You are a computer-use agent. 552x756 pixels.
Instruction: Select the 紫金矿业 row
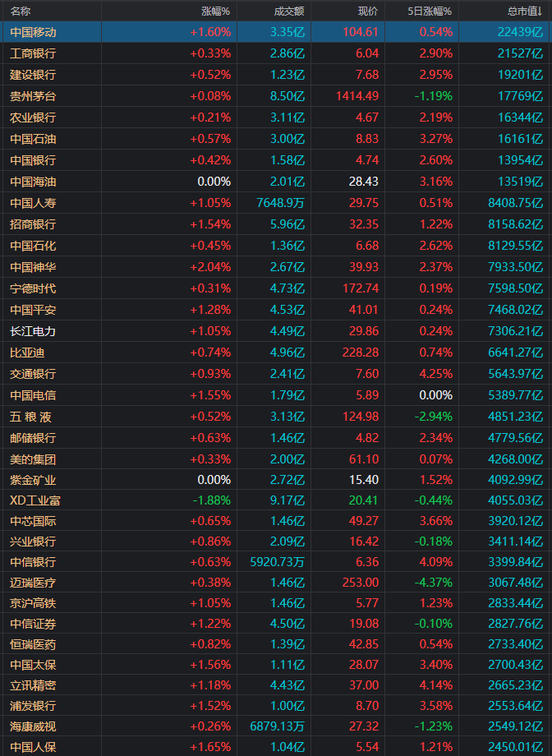tap(33, 479)
